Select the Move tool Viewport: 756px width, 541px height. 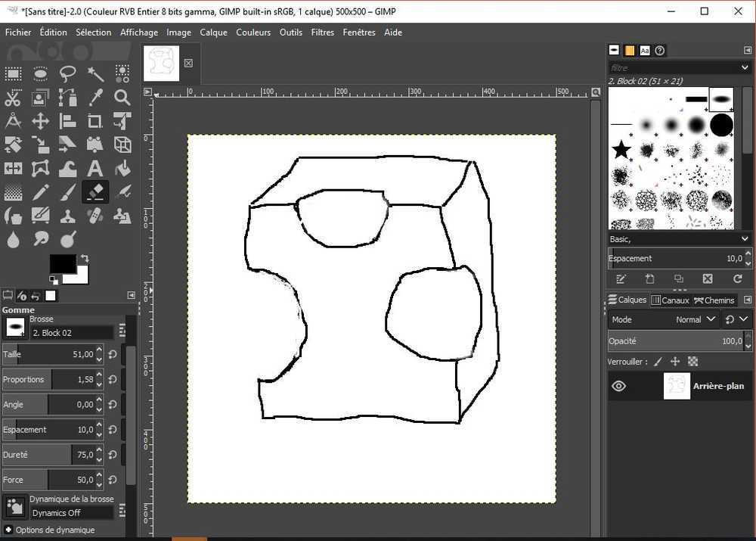[x=40, y=121]
